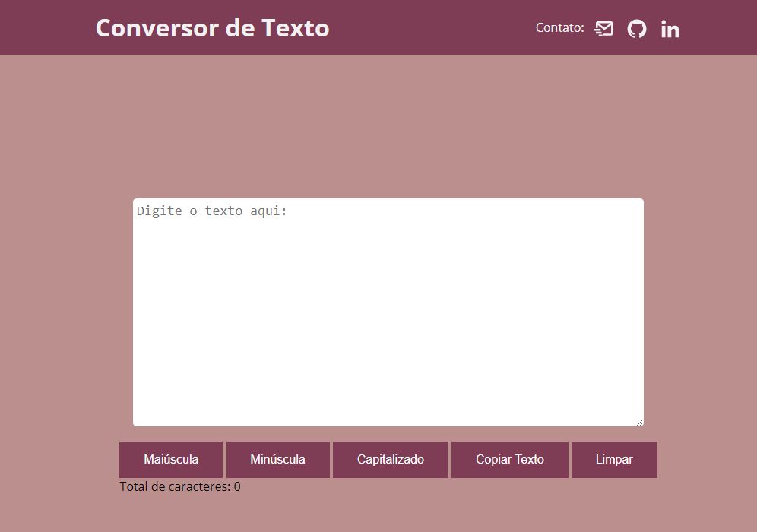Click the 'Contato:' label
Viewport: 757px width, 532px height.
559,28
